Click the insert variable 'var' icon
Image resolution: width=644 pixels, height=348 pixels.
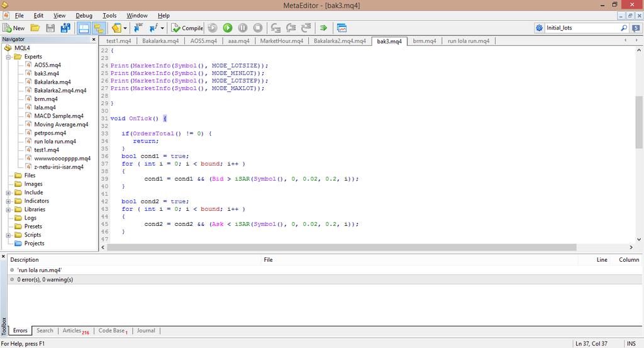pos(138,28)
